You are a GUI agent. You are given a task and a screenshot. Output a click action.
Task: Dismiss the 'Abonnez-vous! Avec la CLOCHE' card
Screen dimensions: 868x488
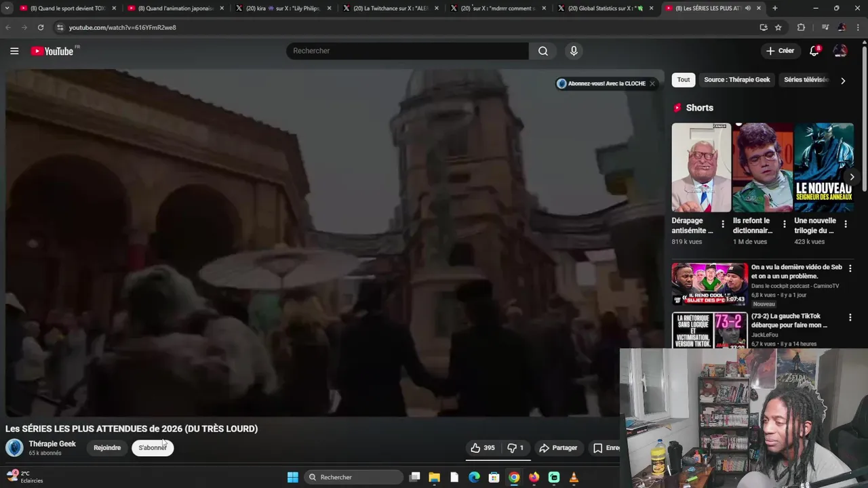(x=652, y=83)
